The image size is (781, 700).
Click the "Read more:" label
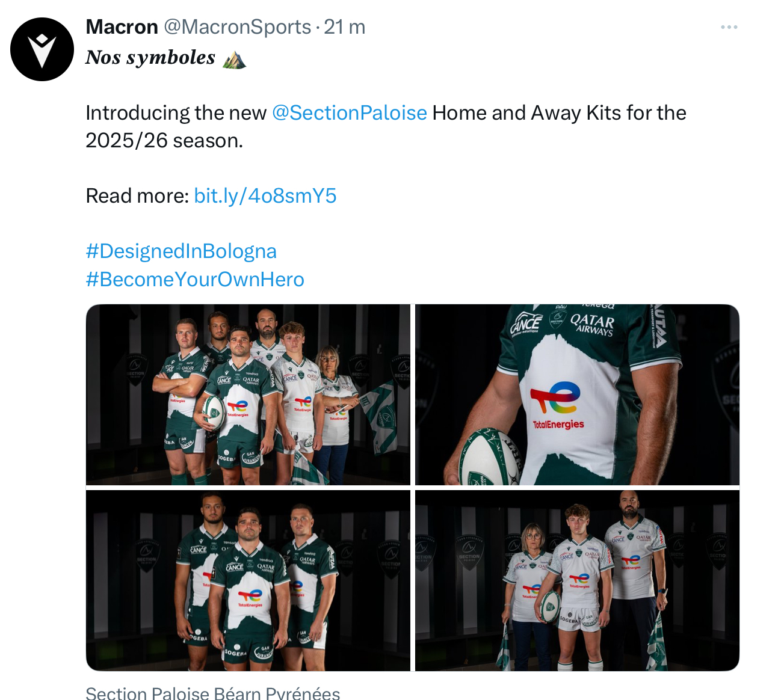point(137,196)
